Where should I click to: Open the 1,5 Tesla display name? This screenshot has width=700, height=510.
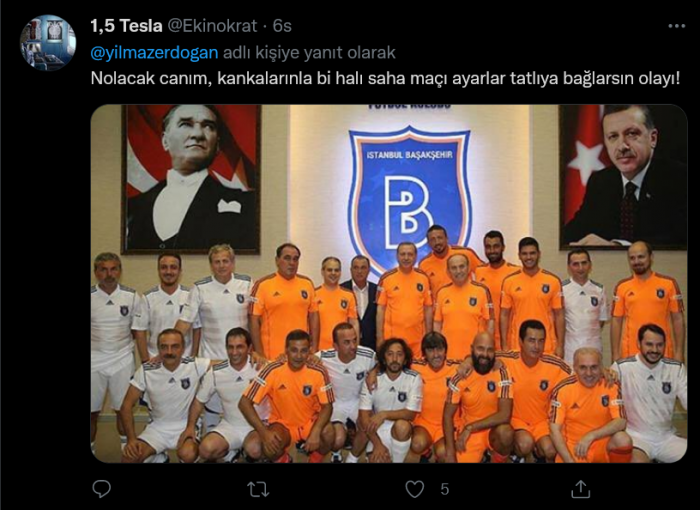pos(126,26)
